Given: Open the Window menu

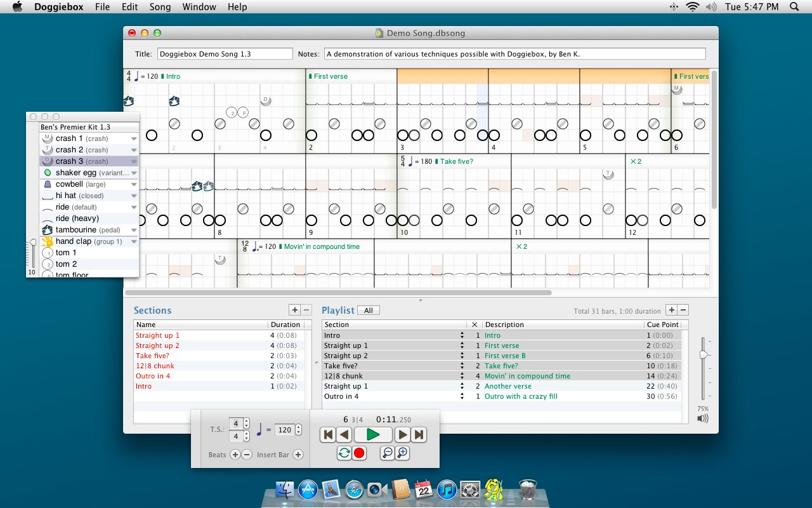Looking at the screenshot, I should 199,7.
